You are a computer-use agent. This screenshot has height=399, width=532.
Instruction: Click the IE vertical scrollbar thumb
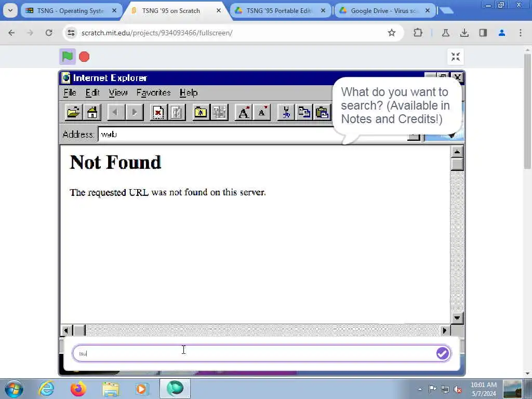coord(457,165)
